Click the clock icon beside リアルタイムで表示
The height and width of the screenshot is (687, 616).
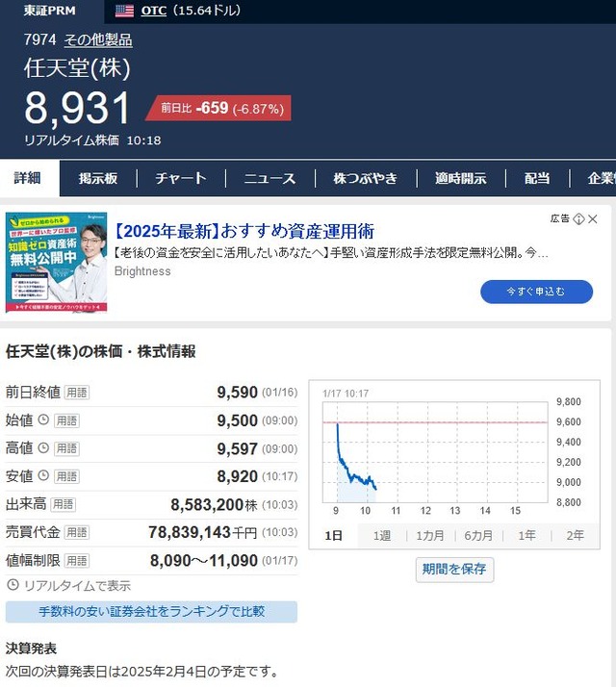pyautogui.click(x=13, y=584)
